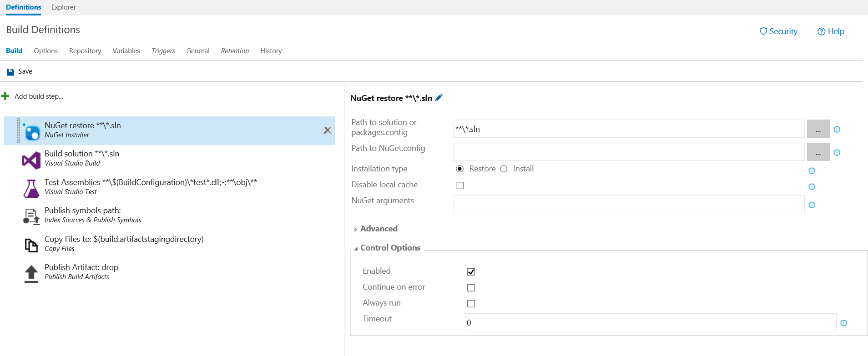Click the NuGet arguments input field
This screenshot has height=356, width=868.
click(x=629, y=204)
